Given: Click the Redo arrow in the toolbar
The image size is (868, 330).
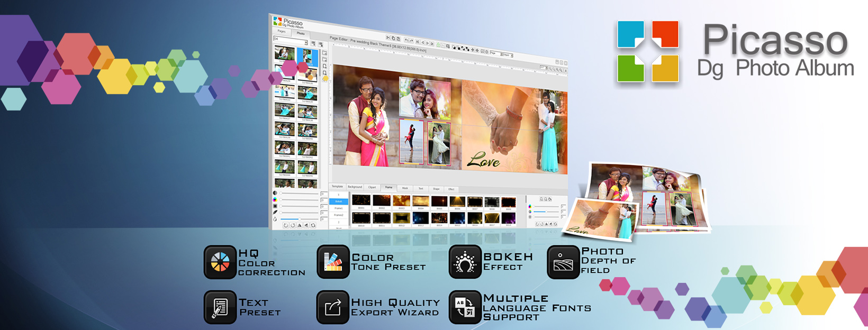Looking at the screenshot, I should pos(411,41).
